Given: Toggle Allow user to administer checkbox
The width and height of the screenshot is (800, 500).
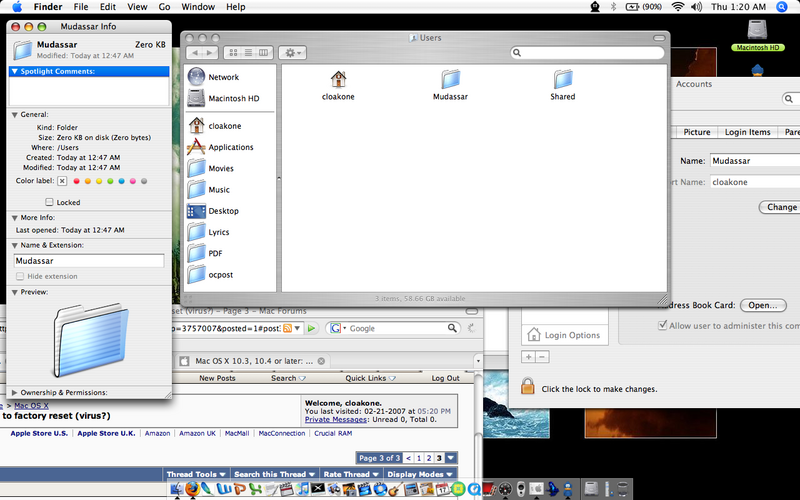Looking at the screenshot, I should point(662,325).
